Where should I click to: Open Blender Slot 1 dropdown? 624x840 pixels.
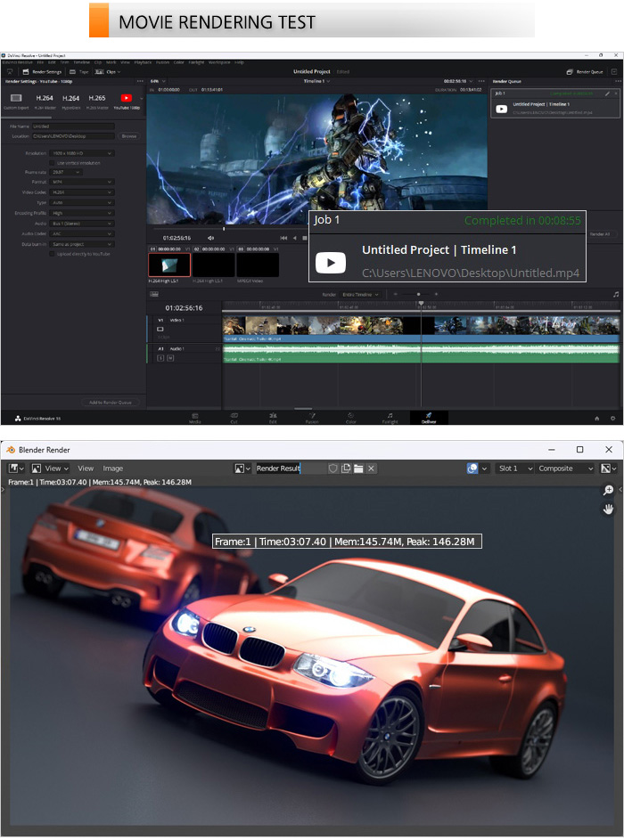tap(514, 469)
